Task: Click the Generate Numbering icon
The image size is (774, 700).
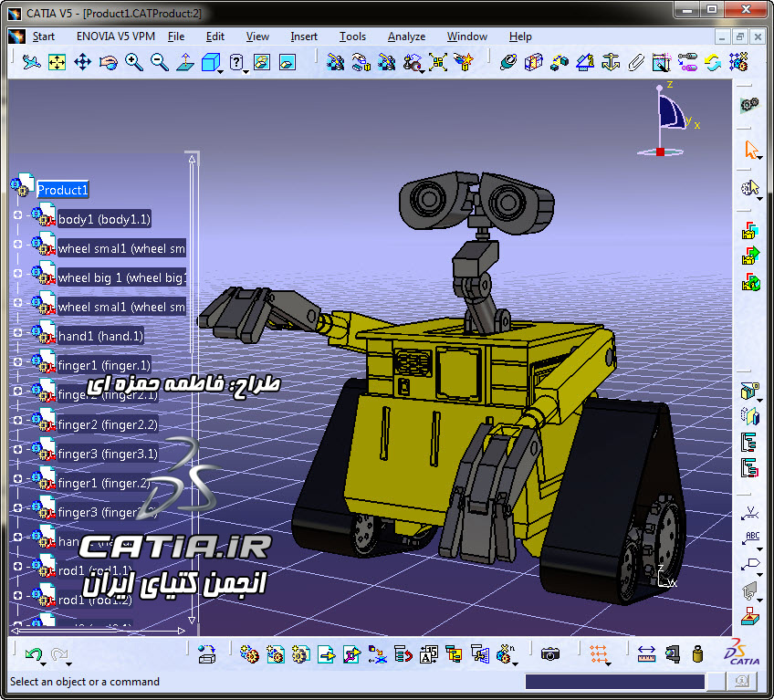Action: click(428, 654)
